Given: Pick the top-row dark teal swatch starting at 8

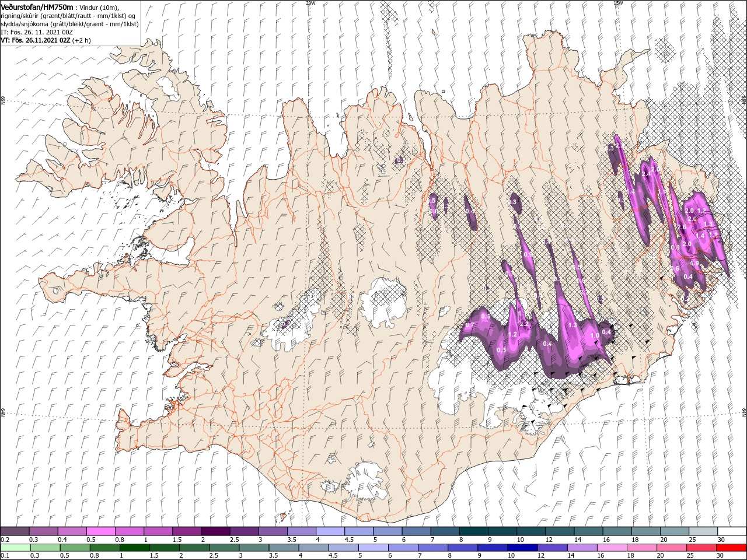Looking at the screenshot, I should coord(473,531).
